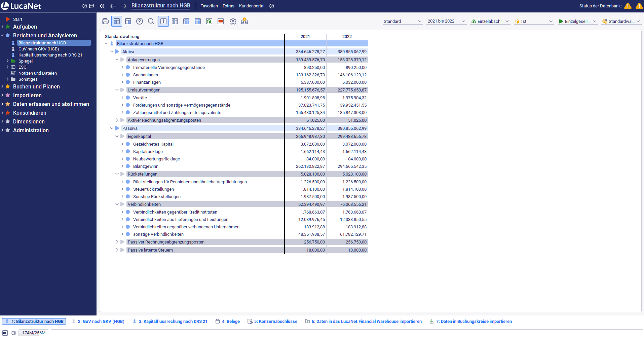The width and height of the screenshot is (644, 337).
Task: Click help icon next to Kundenportal
Action: 272,6
